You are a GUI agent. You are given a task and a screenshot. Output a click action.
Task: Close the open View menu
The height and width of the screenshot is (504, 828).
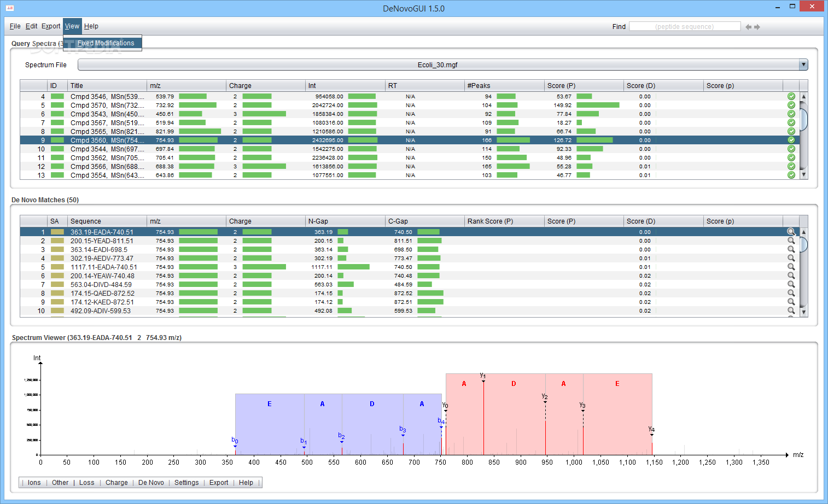72,26
